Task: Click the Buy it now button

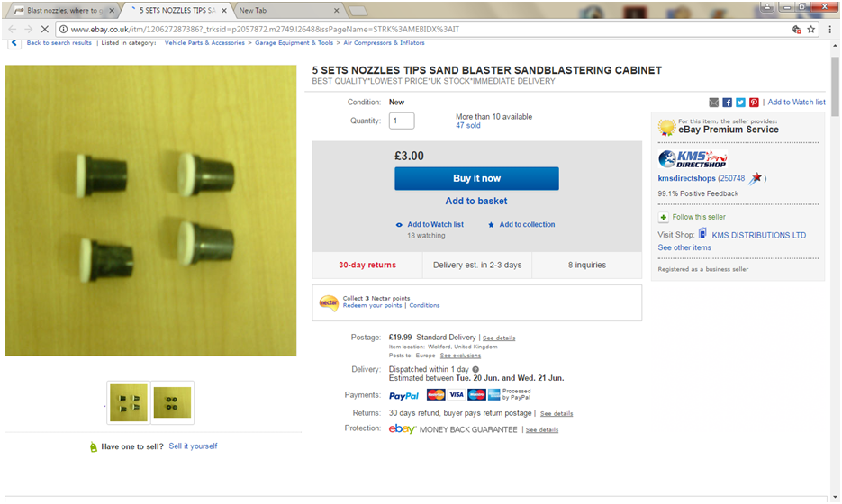Action: (477, 178)
